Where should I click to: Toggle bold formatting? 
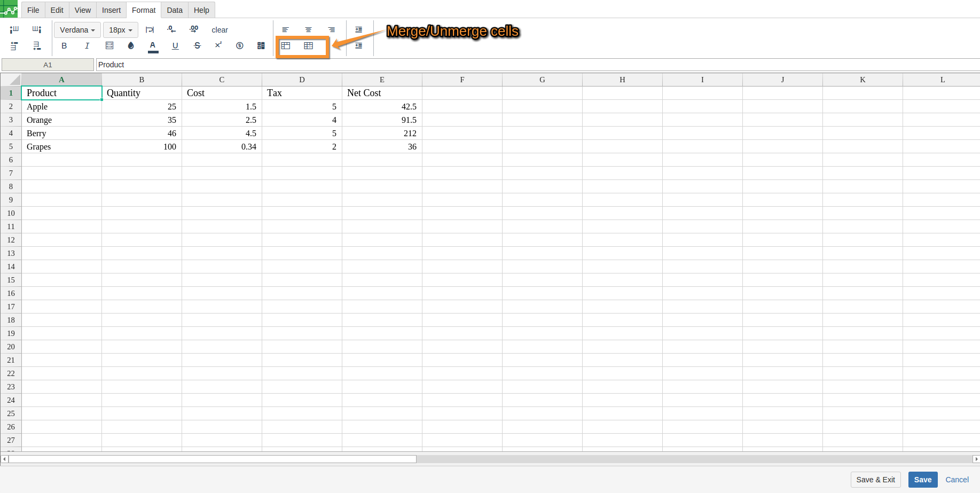click(64, 46)
